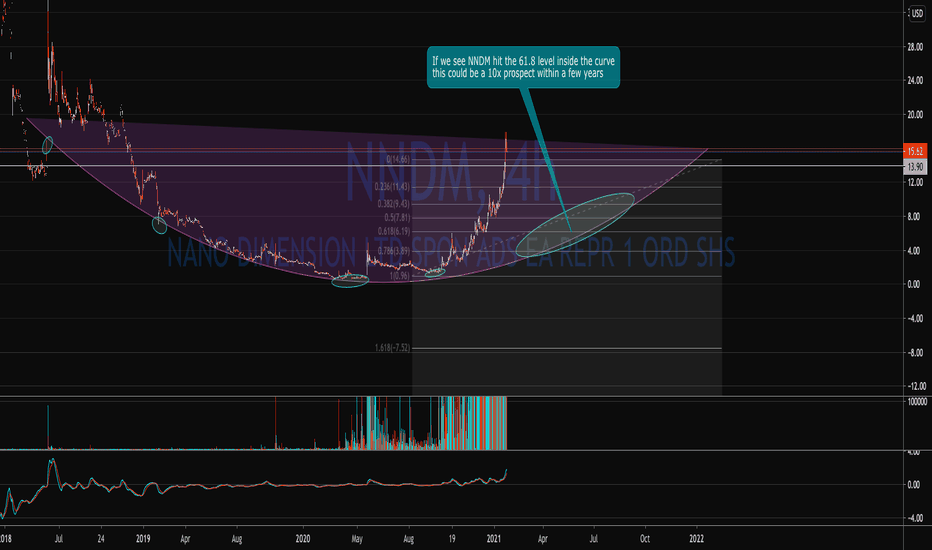
Task: Select the flat teal ellipse at the curve bottom
Action: point(350,280)
